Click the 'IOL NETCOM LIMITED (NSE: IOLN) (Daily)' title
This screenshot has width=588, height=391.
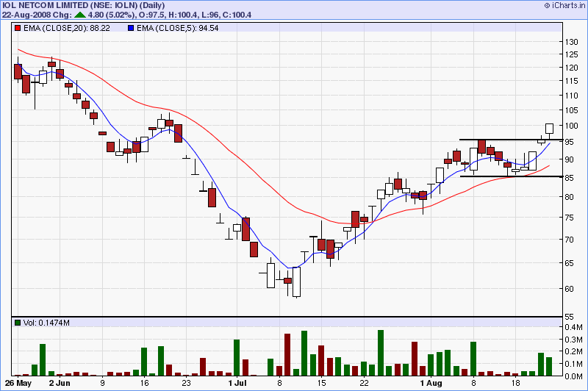[x=83, y=5]
